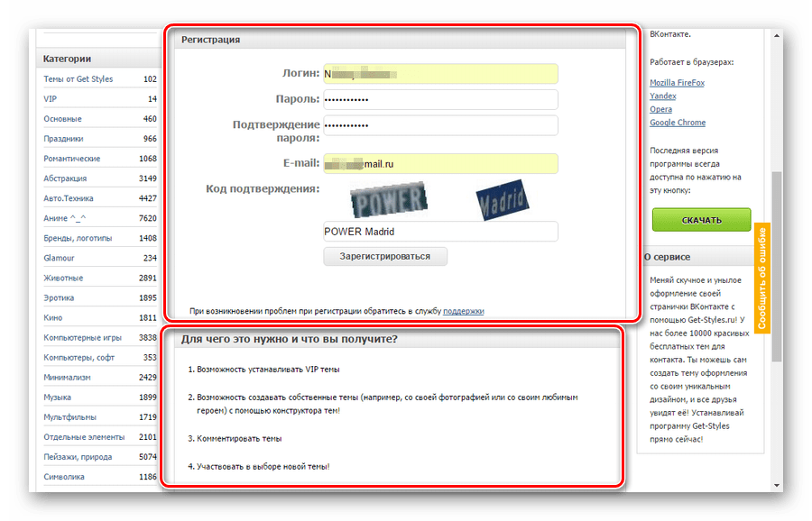Open the Животные category
Image resolution: width=812 pixels, height=521 pixels.
click(x=63, y=278)
